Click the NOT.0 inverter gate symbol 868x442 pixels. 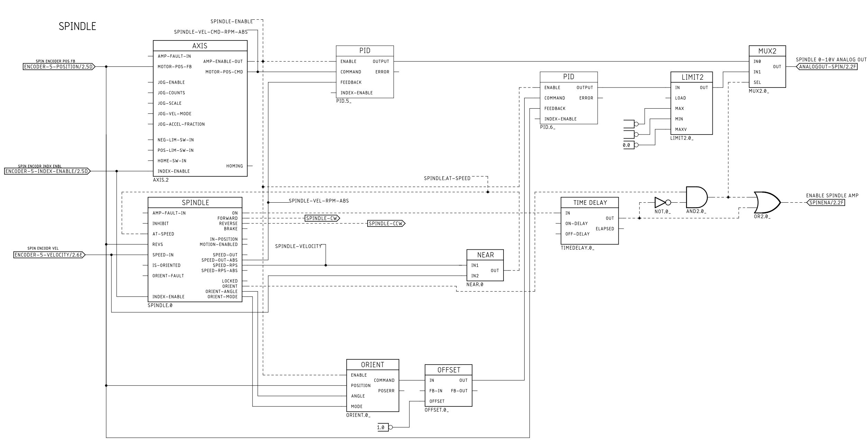pos(660,203)
